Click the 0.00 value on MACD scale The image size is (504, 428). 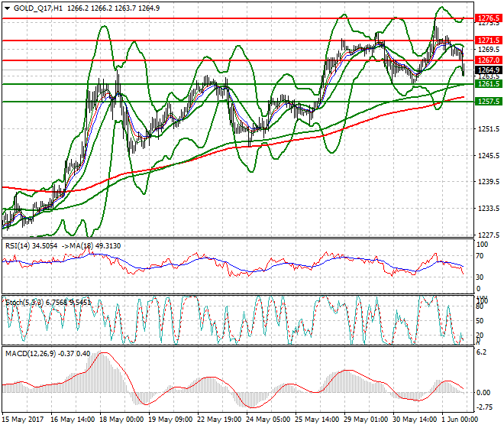[483, 393]
